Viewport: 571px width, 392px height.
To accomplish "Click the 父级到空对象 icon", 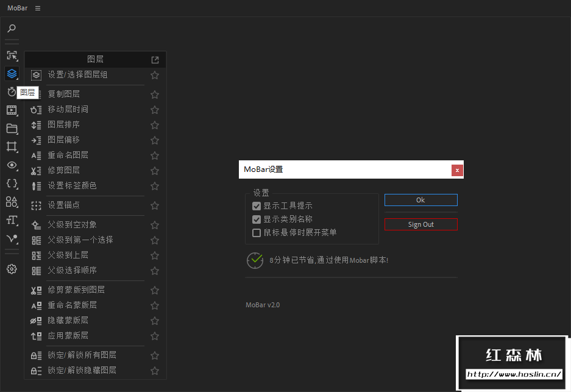I will 36,225.
